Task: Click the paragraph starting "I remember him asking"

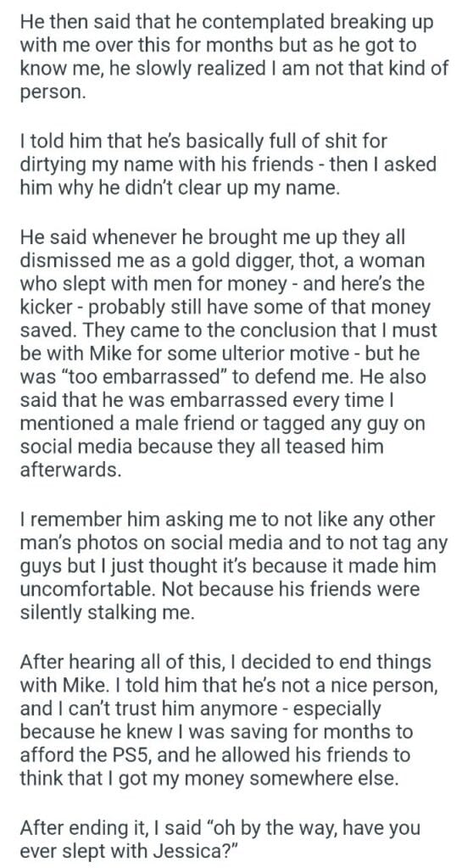Action: (233, 566)
